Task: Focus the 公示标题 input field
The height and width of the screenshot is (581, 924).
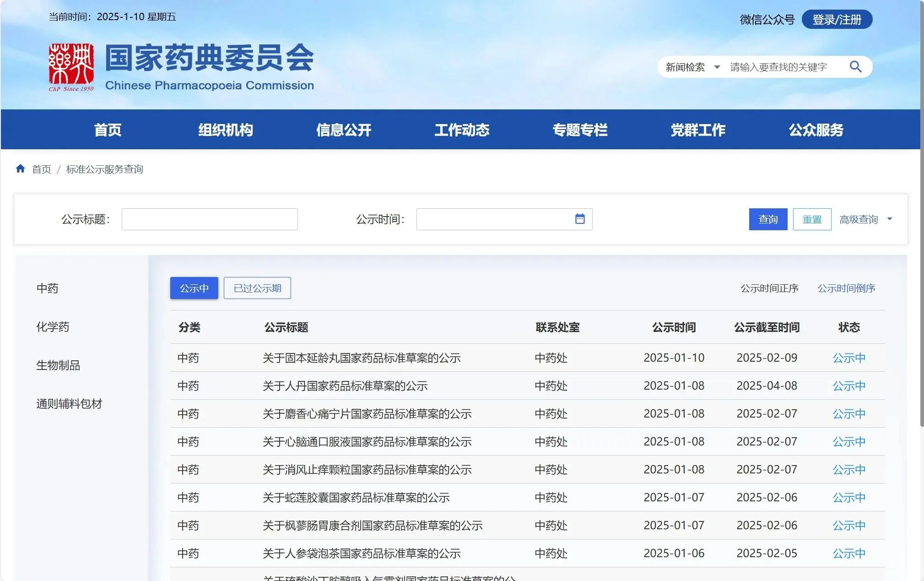Action: pos(210,219)
